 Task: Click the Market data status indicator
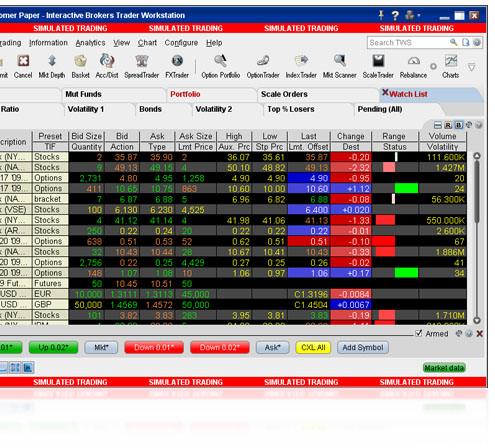pos(444,368)
